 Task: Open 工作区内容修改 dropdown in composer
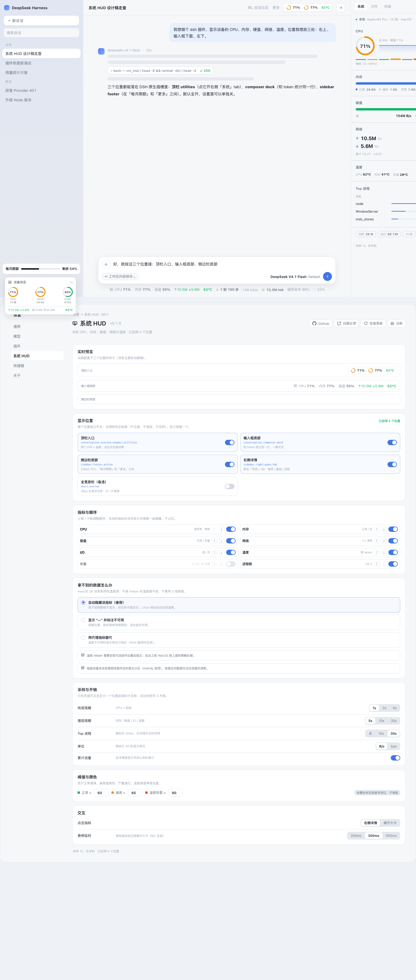[x=120, y=276]
